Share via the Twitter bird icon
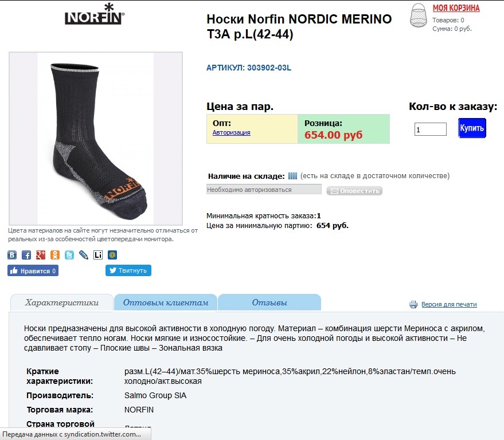 click(x=69, y=255)
